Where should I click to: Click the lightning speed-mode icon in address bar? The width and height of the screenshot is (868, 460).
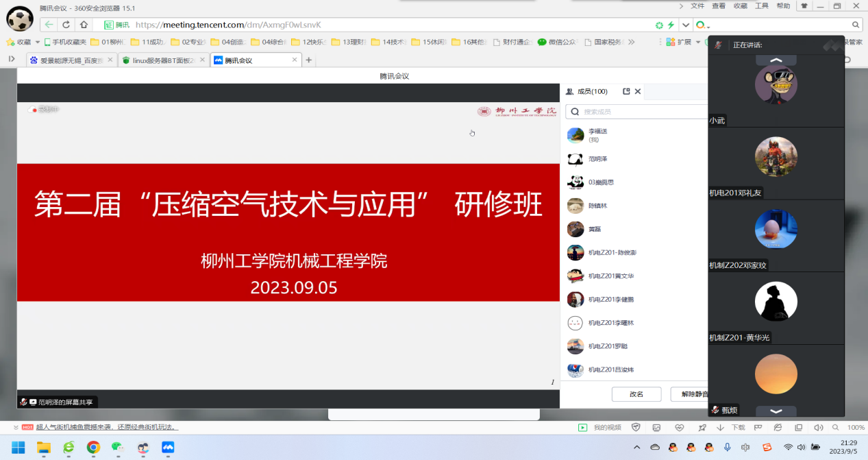pyautogui.click(x=671, y=25)
